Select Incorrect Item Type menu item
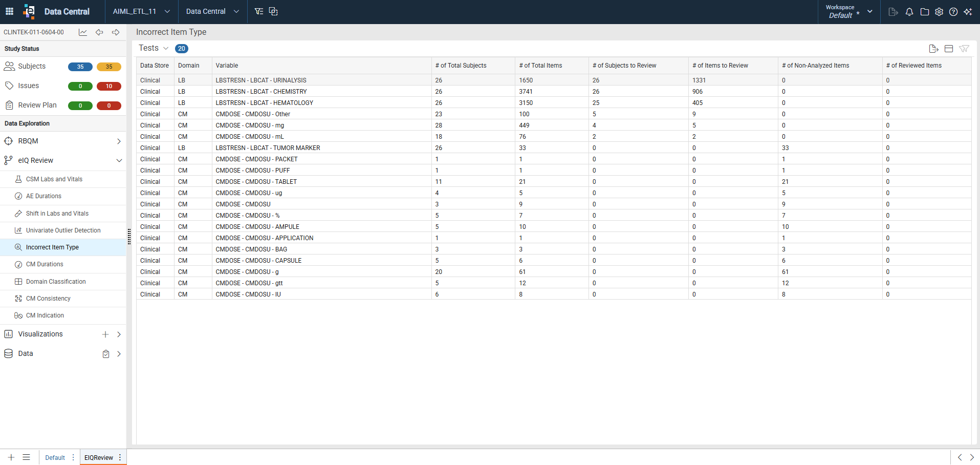Viewport: 980px width, 465px height. coord(63,247)
